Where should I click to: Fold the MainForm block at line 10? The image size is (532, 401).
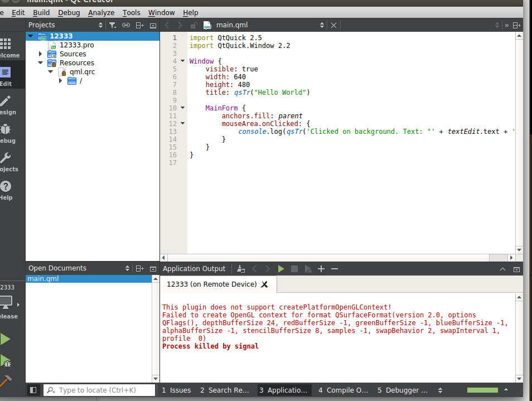182,108
